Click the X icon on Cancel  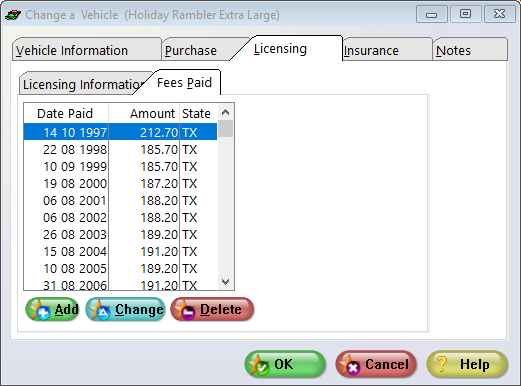coord(350,365)
